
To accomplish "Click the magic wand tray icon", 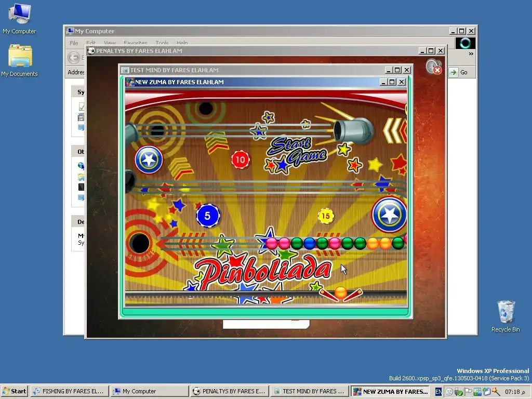I will pyautogui.click(x=496, y=392).
